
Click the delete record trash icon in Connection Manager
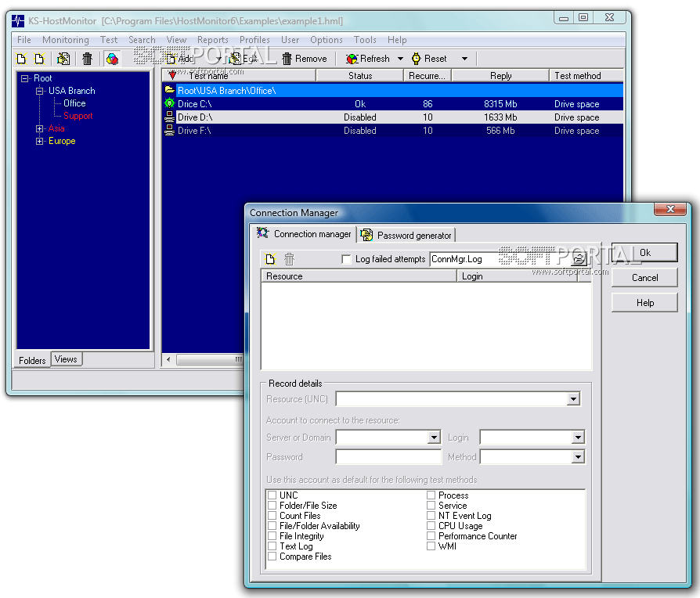pos(289,259)
